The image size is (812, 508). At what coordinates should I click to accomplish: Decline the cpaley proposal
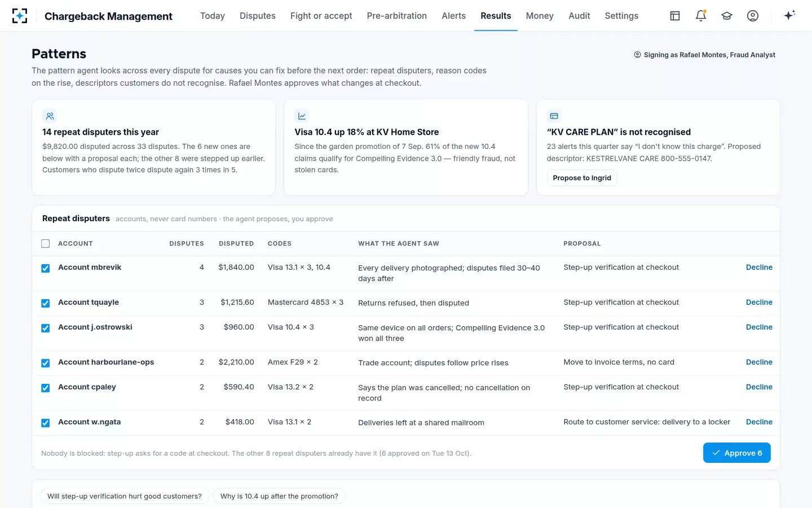point(759,387)
